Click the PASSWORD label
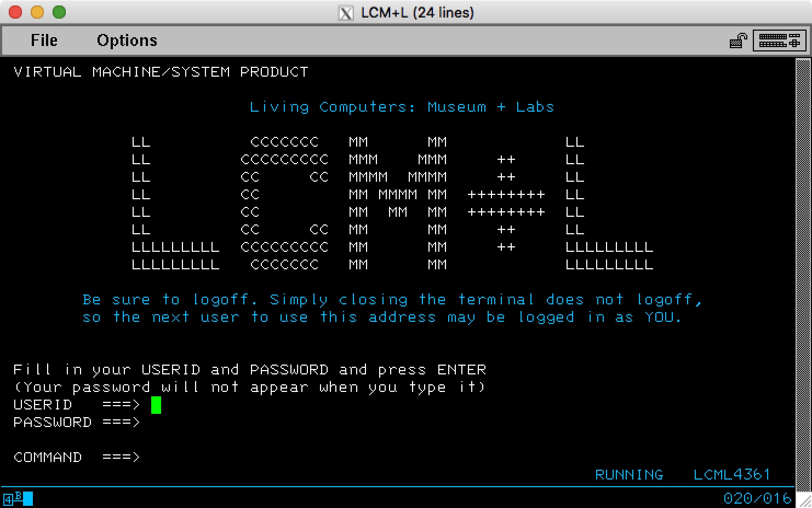812x508 pixels. [x=53, y=423]
